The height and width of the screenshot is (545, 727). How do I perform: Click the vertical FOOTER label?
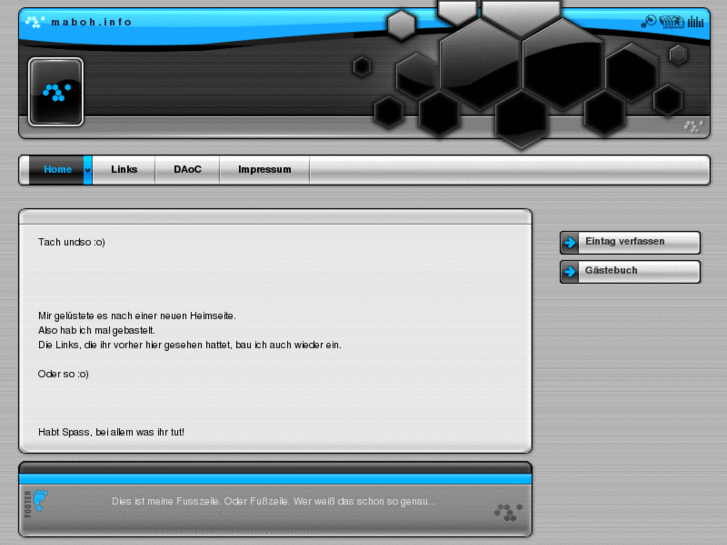pos(28,504)
